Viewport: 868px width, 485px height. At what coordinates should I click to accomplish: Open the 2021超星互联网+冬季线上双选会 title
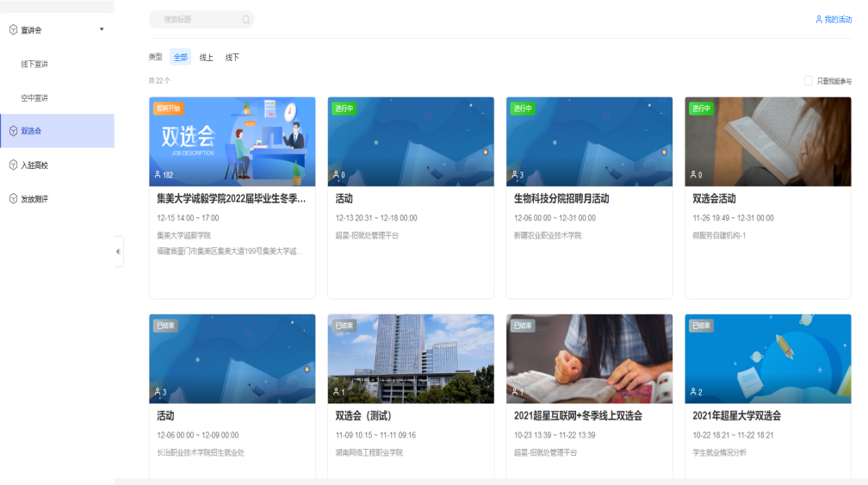(x=578, y=415)
